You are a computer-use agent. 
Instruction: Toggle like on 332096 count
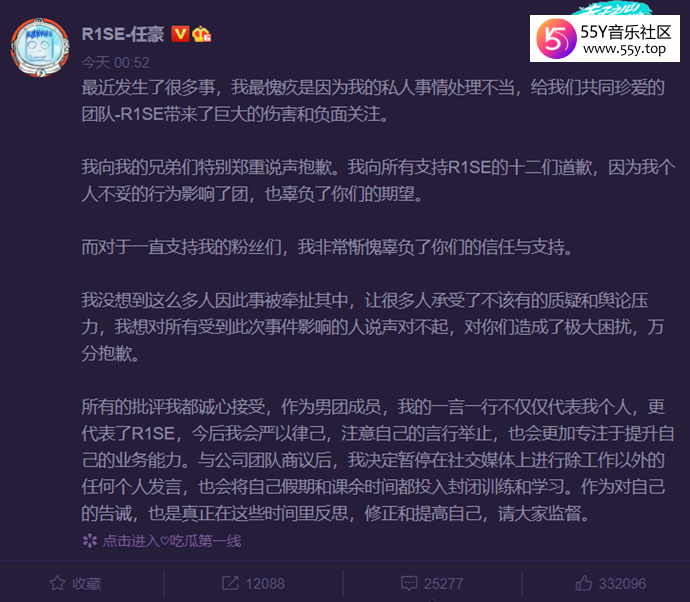click(x=622, y=584)
